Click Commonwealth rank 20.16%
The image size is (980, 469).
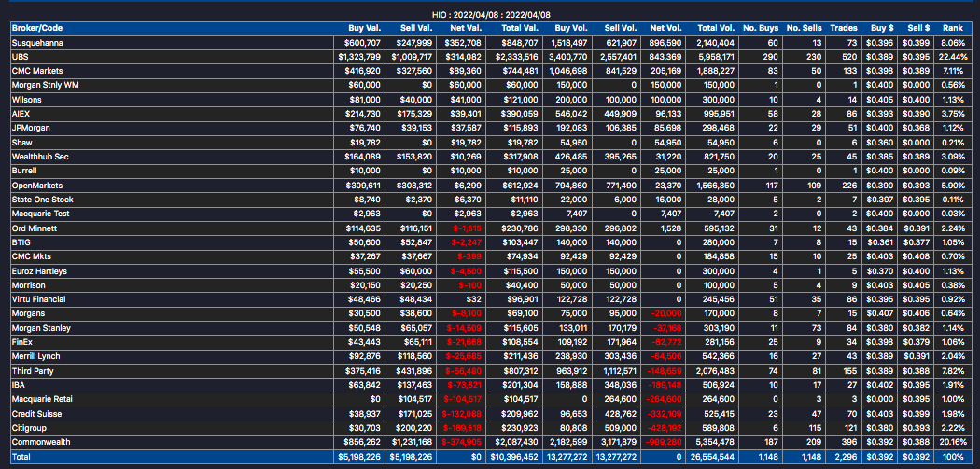pos(955,442)
